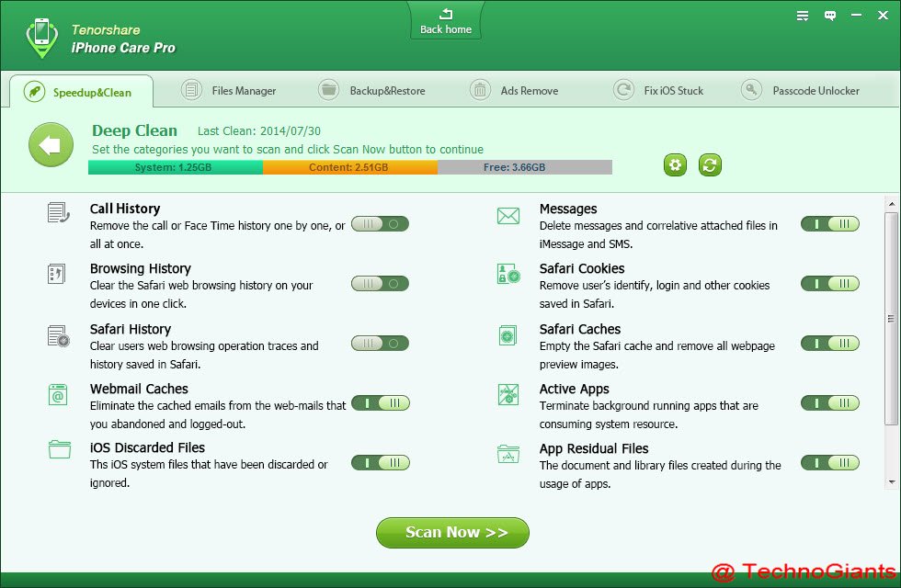Click the Active Apps title text
Image resolution: width=901 pixels, height=588 pixels.
(x=574, y=390)
